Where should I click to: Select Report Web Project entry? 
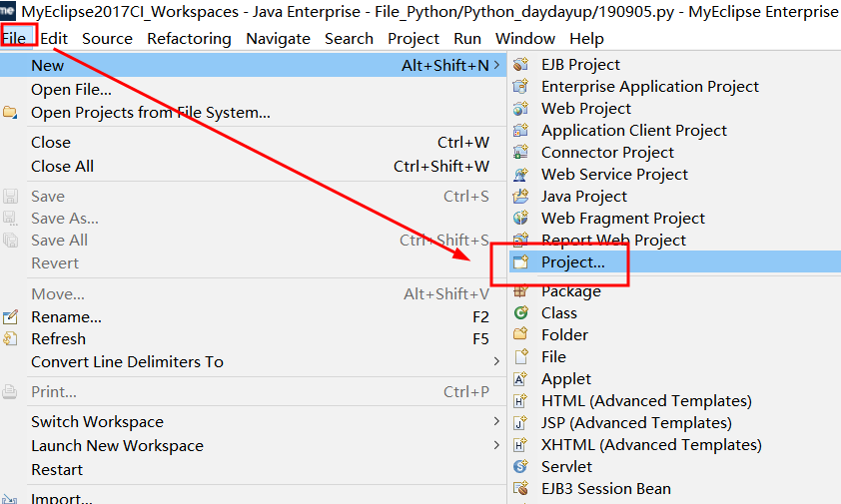tap(613, 241)
